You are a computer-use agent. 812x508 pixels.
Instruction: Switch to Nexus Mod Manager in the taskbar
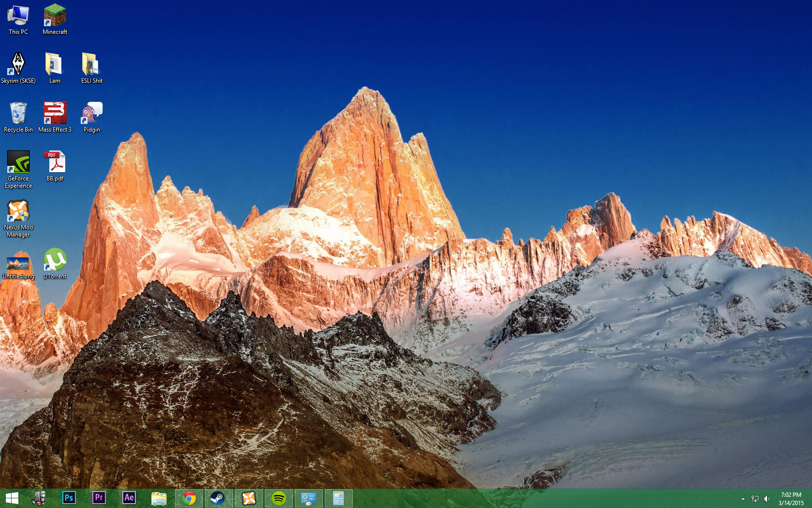[x=249, y=498]
